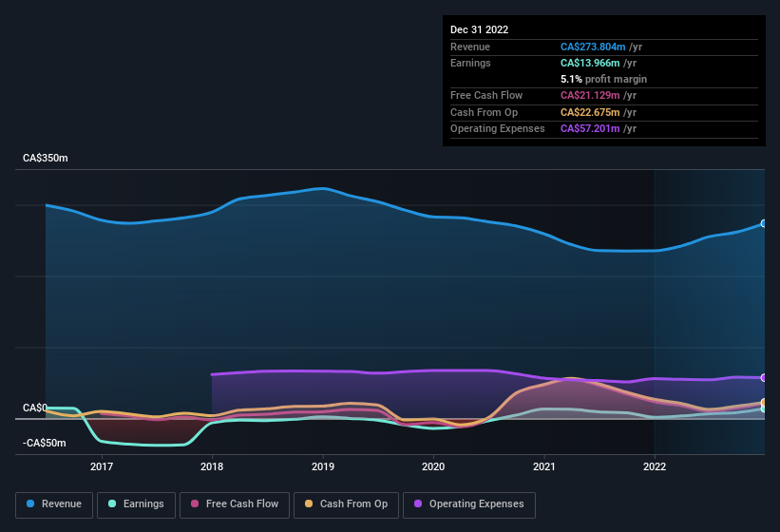Toggle the Cash From Op legend series
This screenshot has width=780, height=532.
pyautogui.click(x=346, y=504)
